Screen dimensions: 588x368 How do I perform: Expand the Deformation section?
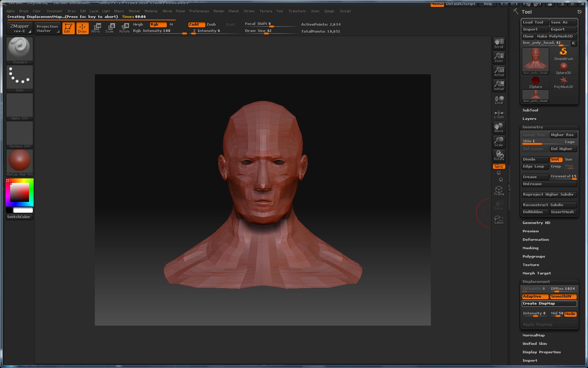pyautogui.click(x=535, y=240)
